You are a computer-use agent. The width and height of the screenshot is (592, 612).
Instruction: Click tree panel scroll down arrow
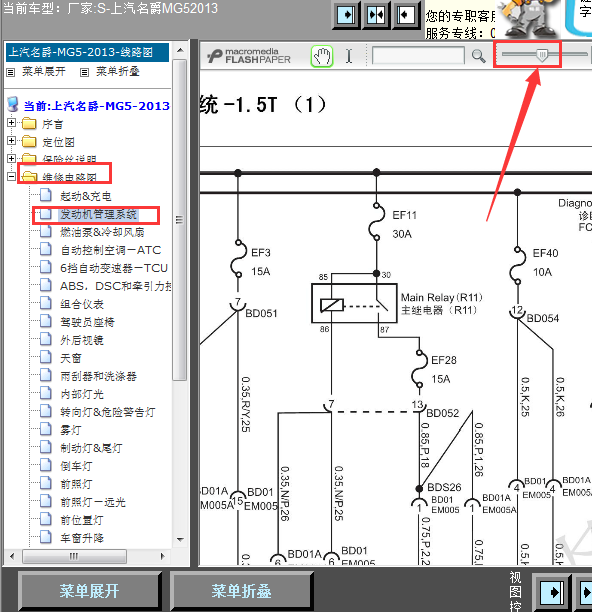pos(180,539)
